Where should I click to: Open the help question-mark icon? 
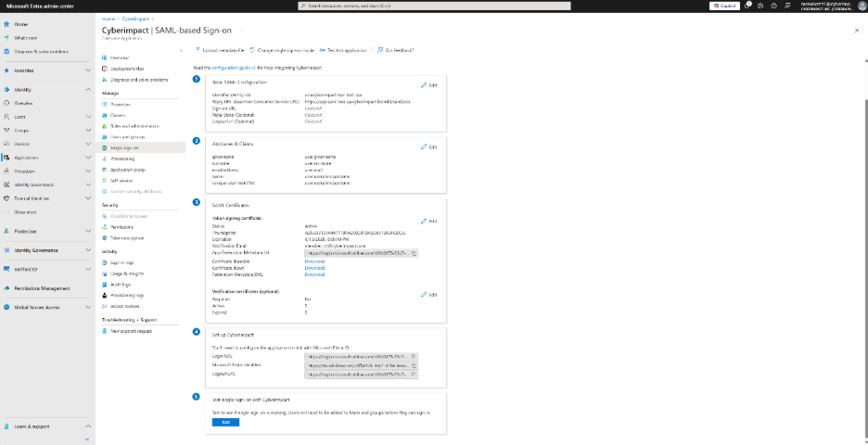tap(774, 6)
